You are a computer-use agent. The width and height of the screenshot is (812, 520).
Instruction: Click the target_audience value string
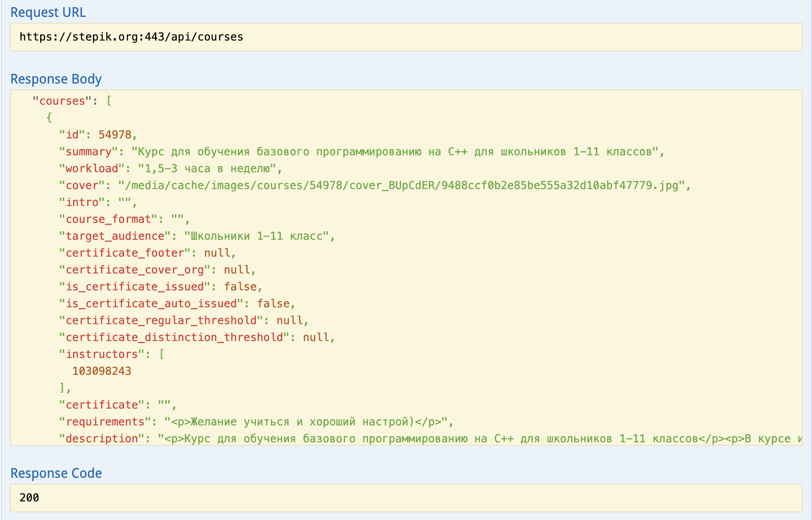coord(256,236)
